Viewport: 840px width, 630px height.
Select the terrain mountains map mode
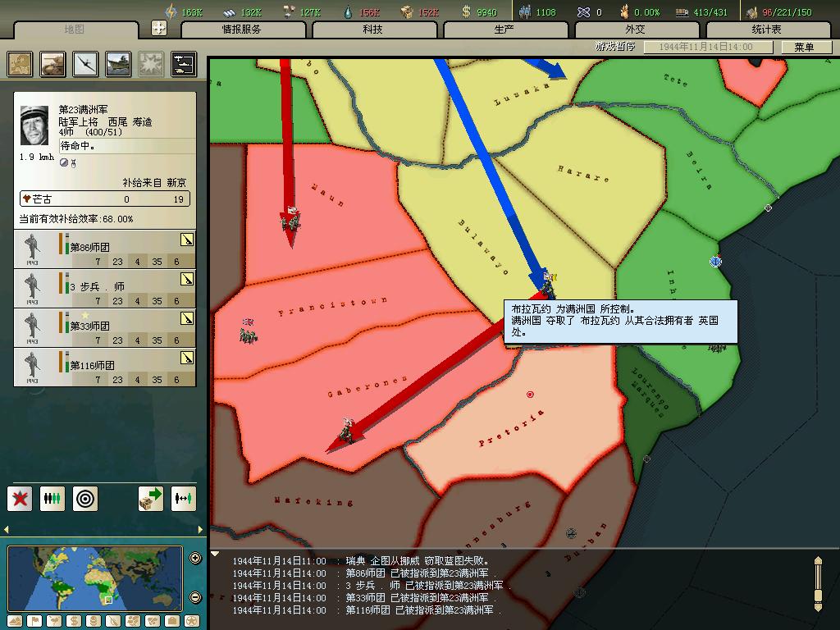15,622
